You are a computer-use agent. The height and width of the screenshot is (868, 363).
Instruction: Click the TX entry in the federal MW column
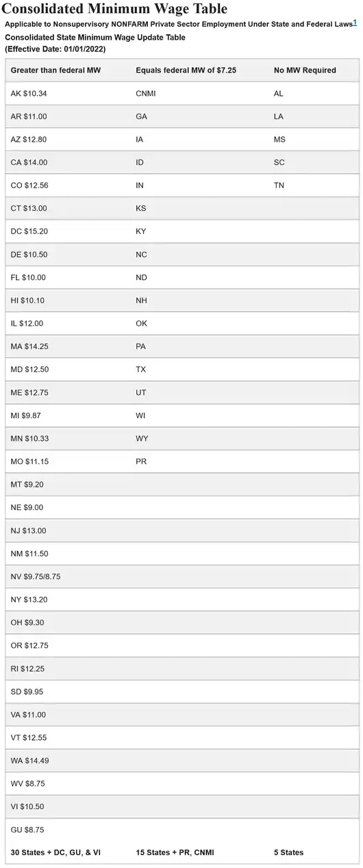(x=141, y=370)
